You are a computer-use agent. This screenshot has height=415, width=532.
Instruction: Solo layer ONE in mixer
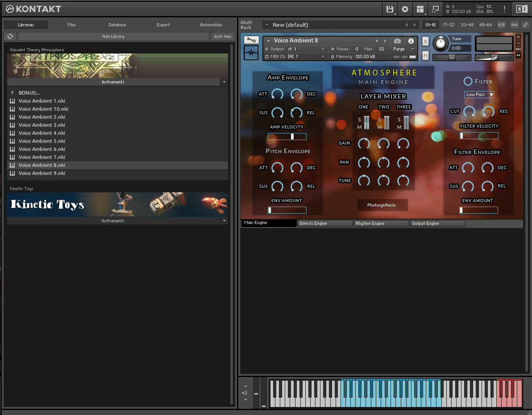(x=359, y=120)
